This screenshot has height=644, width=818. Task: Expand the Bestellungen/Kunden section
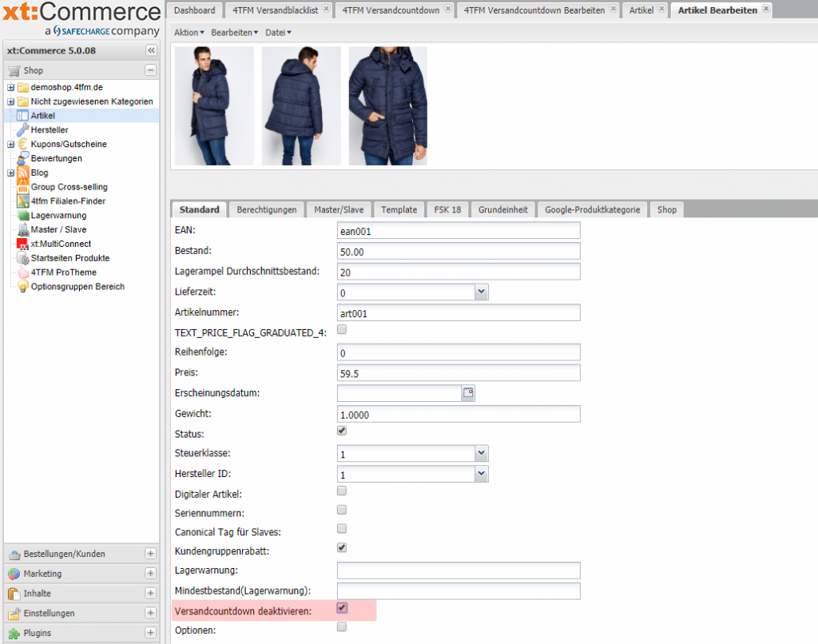pyautogui.click(x=150, y=554)
